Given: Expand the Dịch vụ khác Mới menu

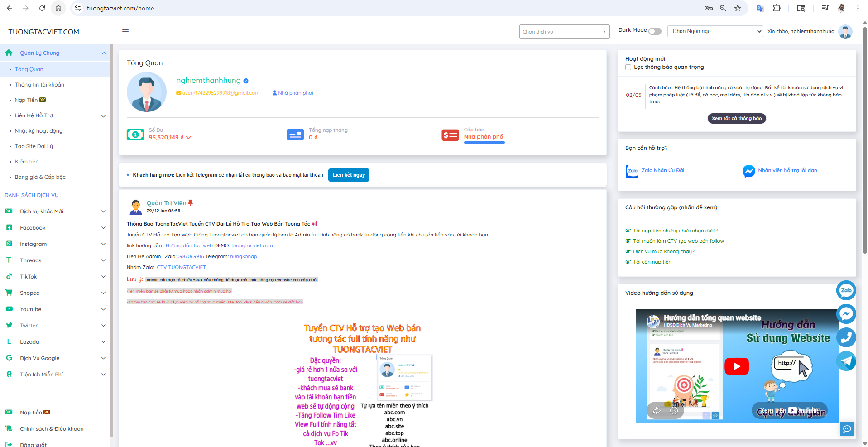Looking at the screenshot, I should click(103, 211).
